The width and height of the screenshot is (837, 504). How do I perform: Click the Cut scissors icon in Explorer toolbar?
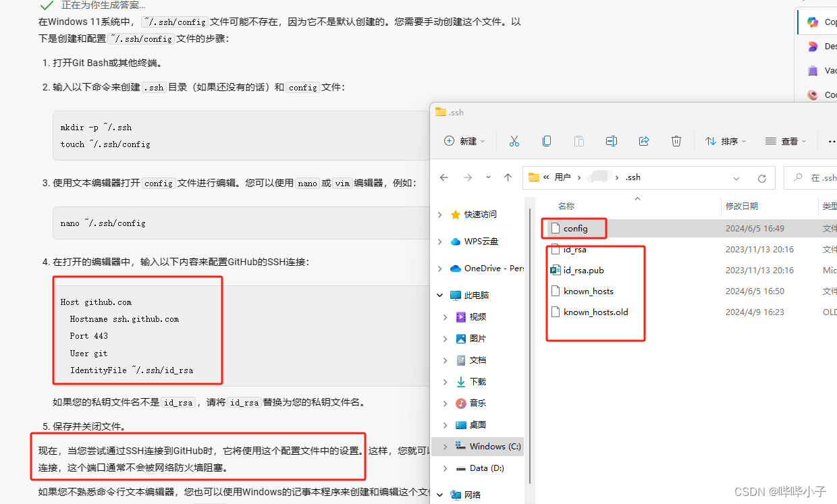point(514,141)
